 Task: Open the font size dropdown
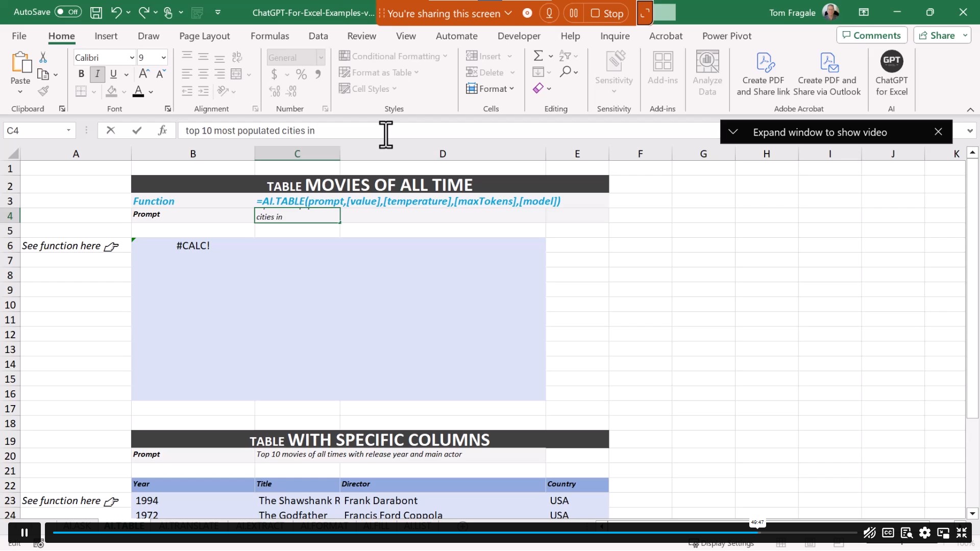click(162, 57)
